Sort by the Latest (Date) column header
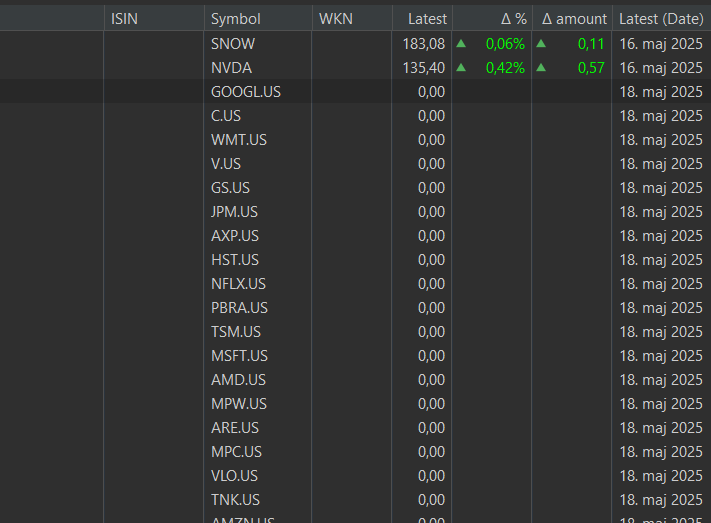The height and width of the screenshot is (523, 711). (661, 19)
